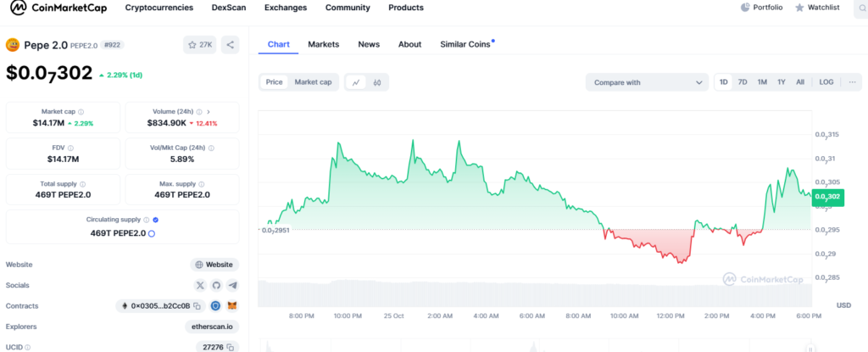Viewport: 868px width, 352px height.
Task: Enable LOG scale on chart
Action: [826, 82]
